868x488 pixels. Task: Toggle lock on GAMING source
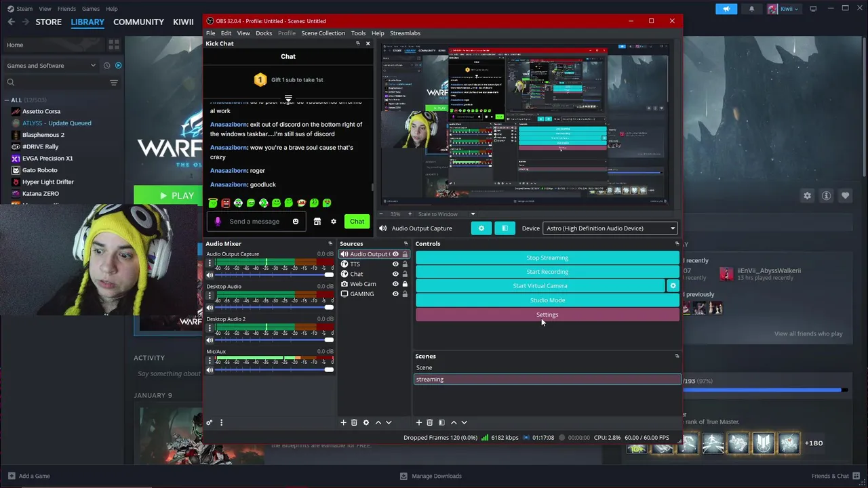[405, 294]
